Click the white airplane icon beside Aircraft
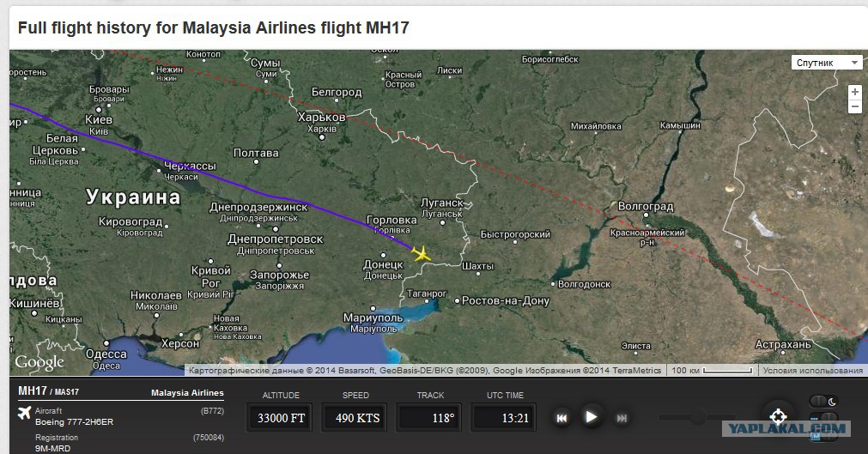This screenshot has height=454, width=868. point(24,413)
